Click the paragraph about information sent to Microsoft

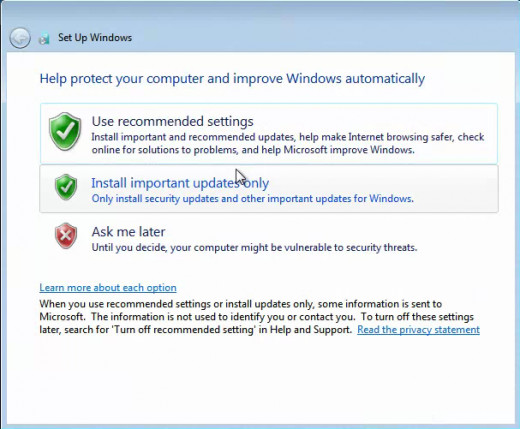pyautogui.click(x=259, y=317)
